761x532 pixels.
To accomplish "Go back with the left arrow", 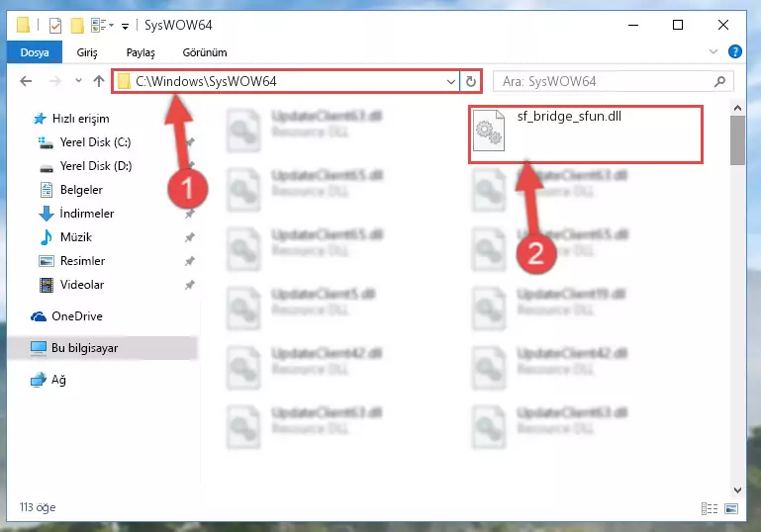I will coord(26,81).
